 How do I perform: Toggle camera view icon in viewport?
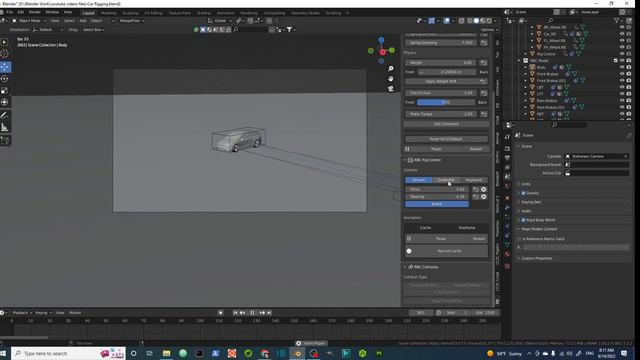pyautogui.click(x=391, y=89)
